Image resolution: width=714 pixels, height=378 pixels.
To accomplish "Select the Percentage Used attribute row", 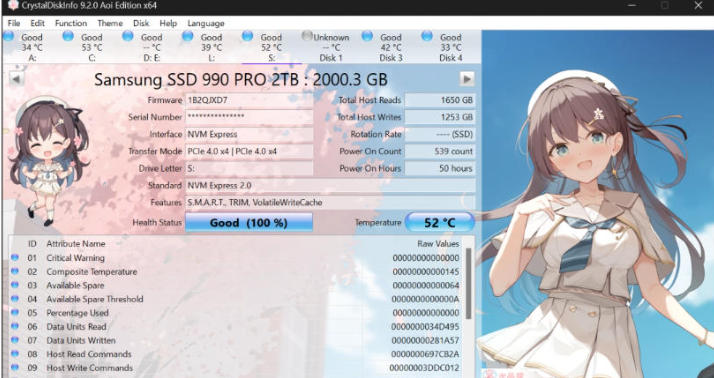I will click(x=236, y=313).
